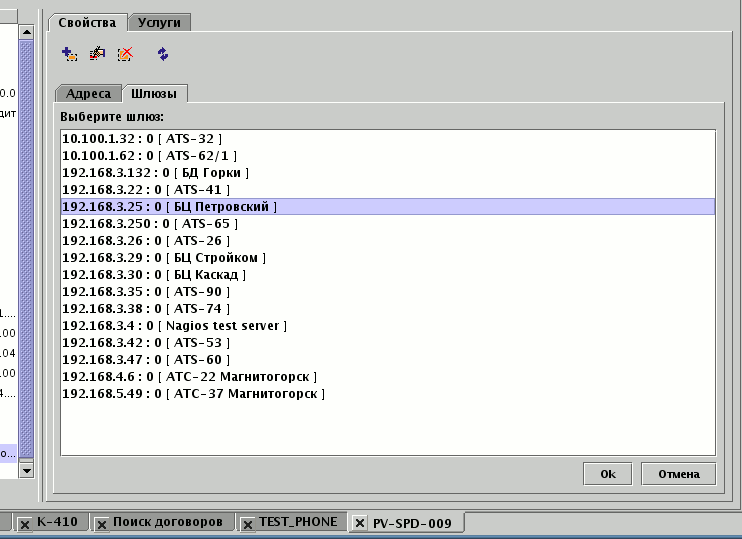Click the add (plus) toolbar icon
Image resolution: width=742 pixels, height=539 pixels.
pos(69,54)
